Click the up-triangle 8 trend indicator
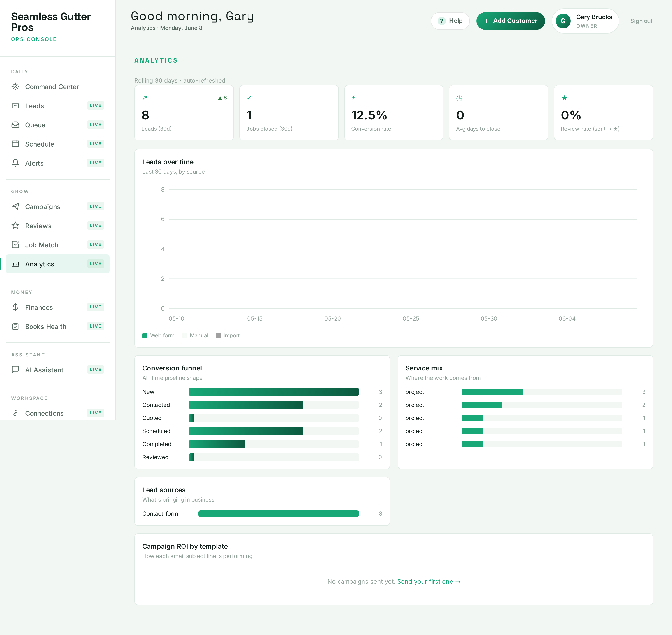This screenshot has height=635, width=672. [x=222, y=98]
